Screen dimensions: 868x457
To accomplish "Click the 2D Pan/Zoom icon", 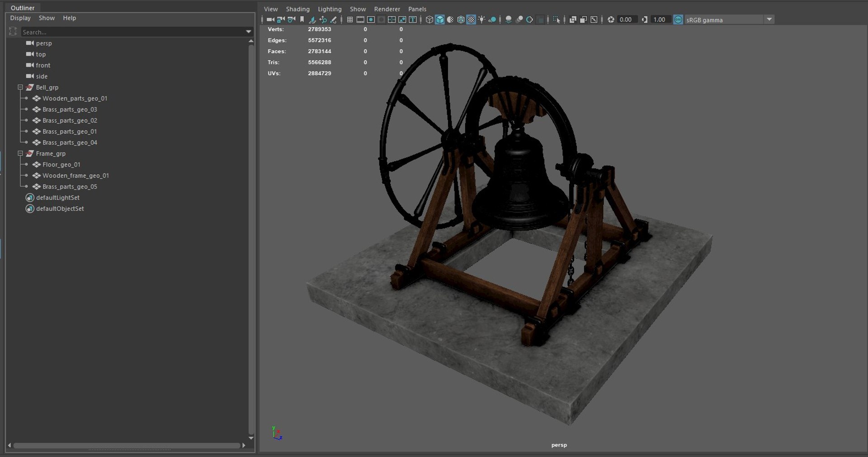I will tap(323, 19).
